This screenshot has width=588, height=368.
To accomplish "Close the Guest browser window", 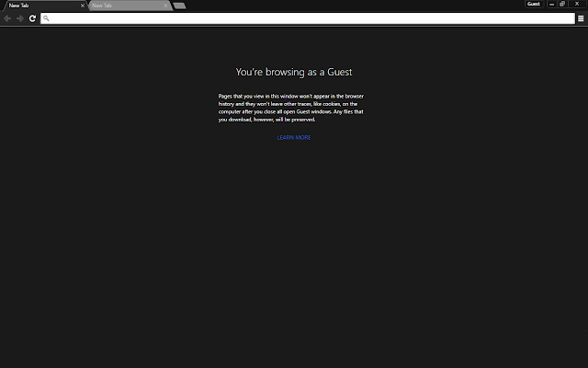I will (576, 5).
